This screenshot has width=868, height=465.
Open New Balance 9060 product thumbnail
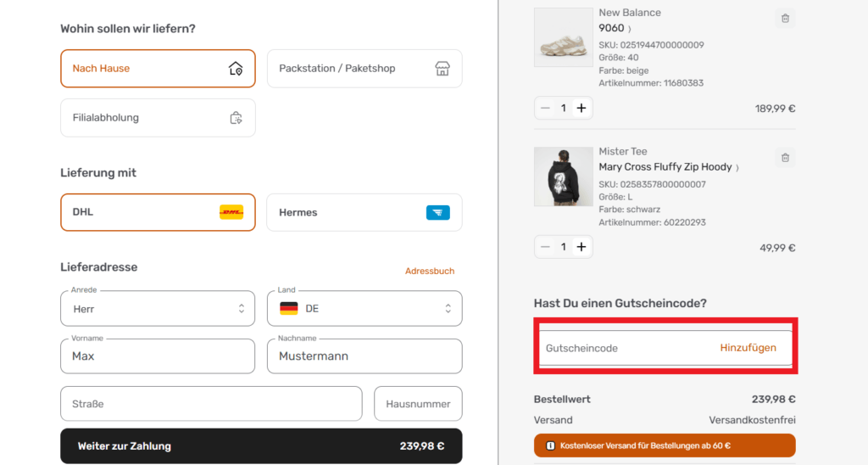tap(563, 37)
